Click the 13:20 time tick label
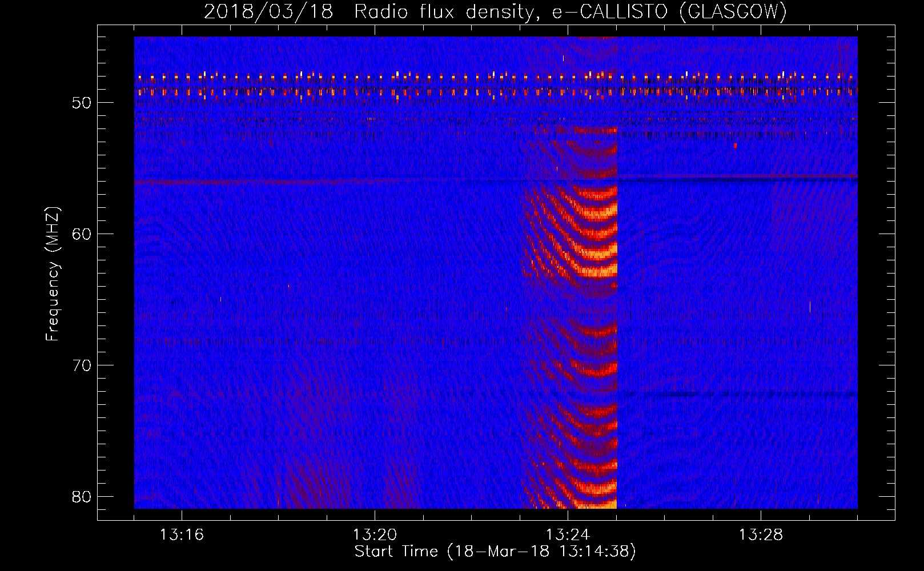Screen dimensions: 924x571 375,535
